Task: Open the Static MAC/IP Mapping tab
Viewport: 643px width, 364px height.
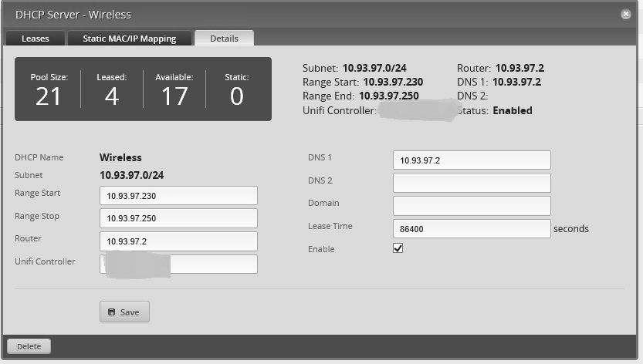Action: (x=129, y=39)
